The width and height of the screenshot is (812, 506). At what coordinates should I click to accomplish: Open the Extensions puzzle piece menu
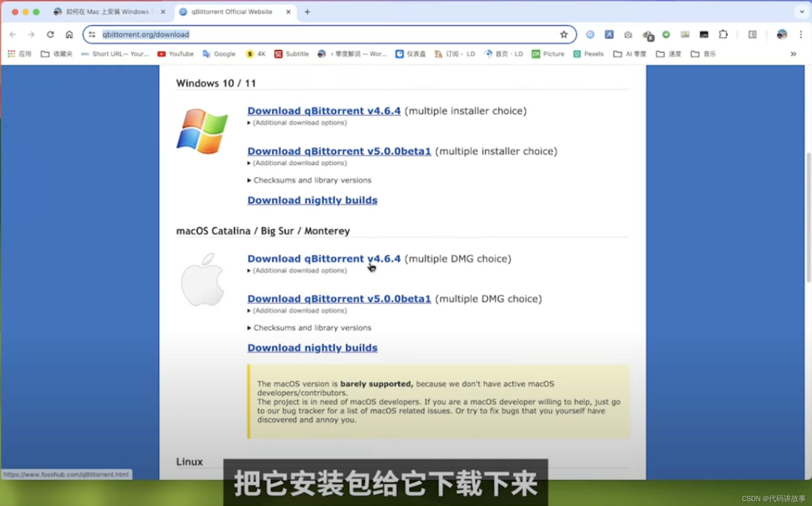[x=723, y=35]
